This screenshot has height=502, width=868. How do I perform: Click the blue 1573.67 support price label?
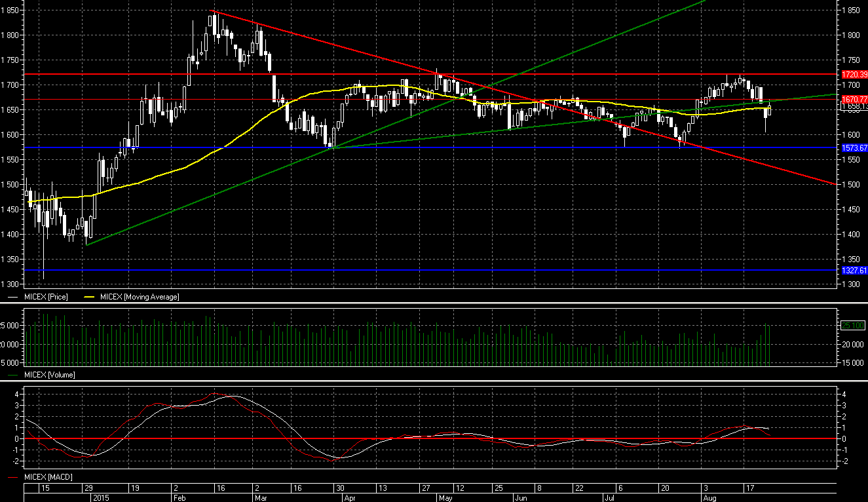[x=853, y=148]
